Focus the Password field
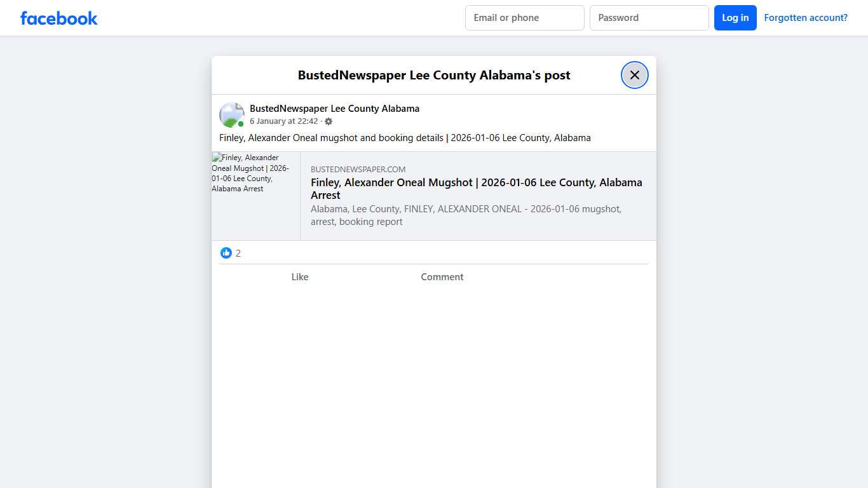 click(x=649, y=18)
